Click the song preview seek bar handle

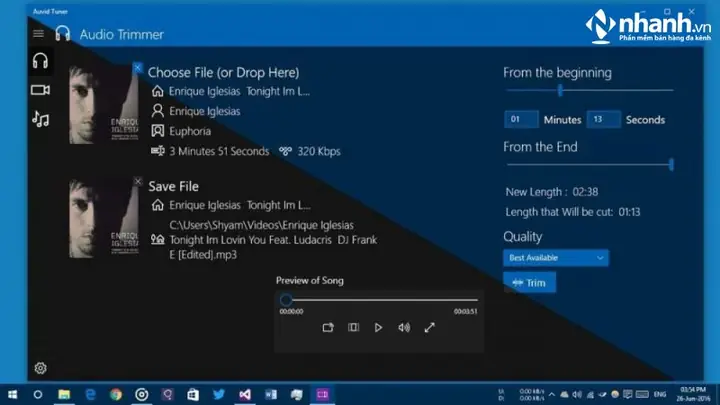[286, 300]
